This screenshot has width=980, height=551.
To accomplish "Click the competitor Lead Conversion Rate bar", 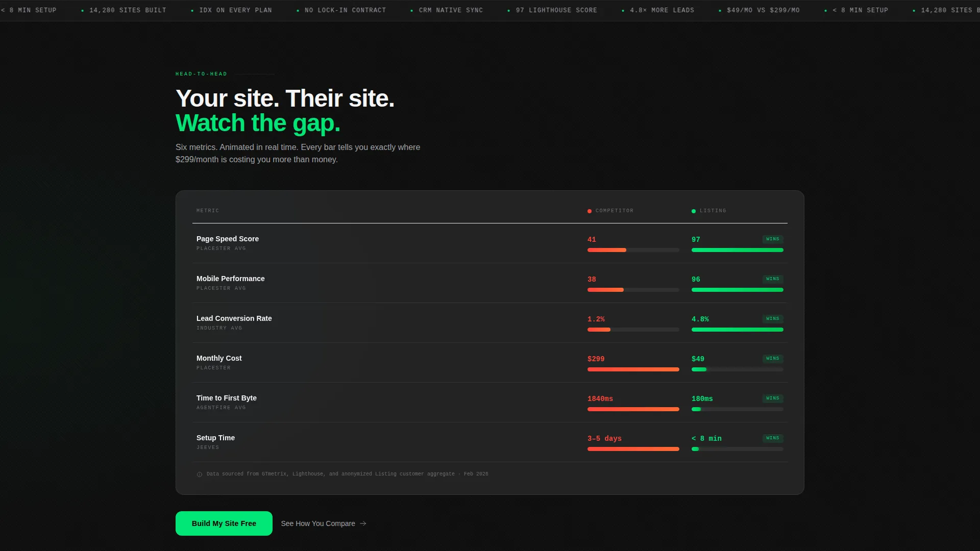I will 599,330.
